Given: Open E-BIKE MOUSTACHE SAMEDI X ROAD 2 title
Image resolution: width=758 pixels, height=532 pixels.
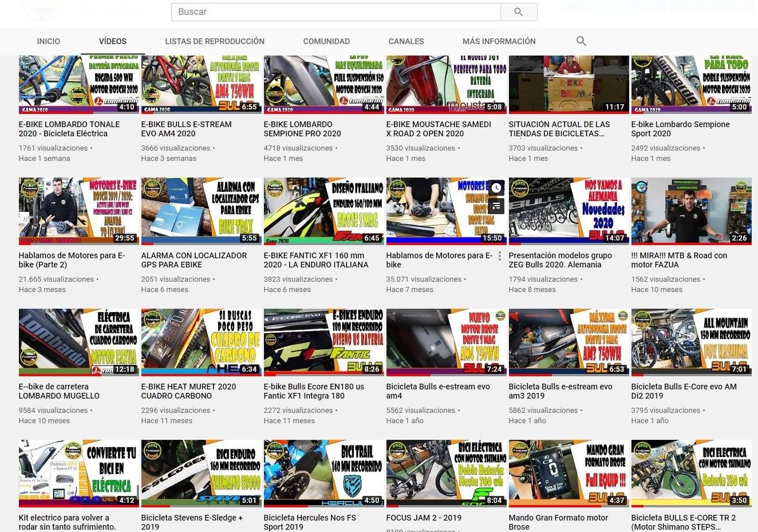Looking at the screenshot, I should [x=439, y=129].
